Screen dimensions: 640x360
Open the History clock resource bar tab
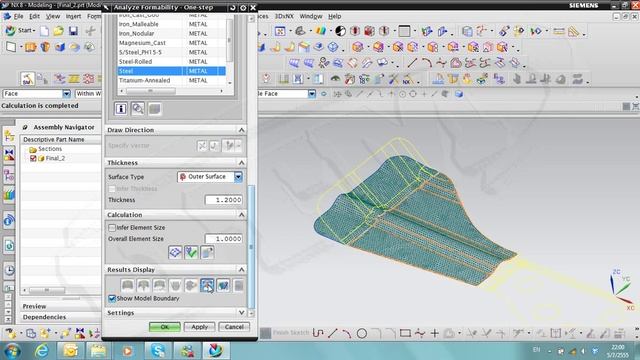click(9, 270)
